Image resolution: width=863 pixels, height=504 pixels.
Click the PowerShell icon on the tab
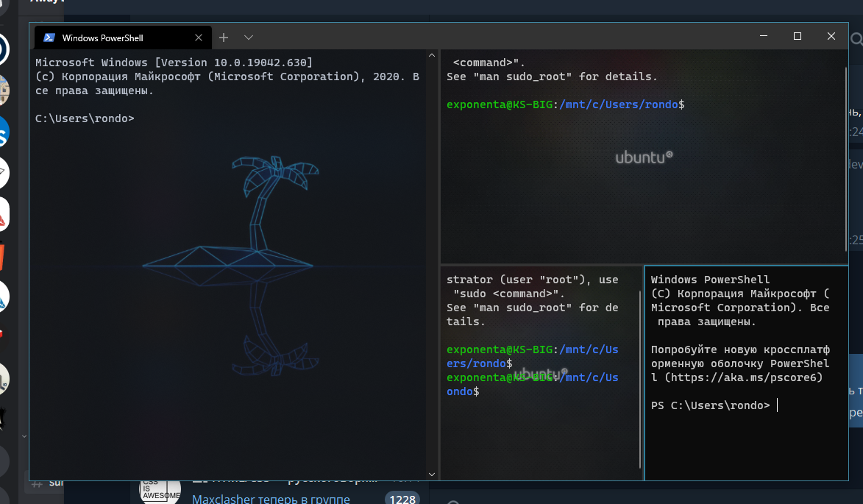click(x=49, y=38)
